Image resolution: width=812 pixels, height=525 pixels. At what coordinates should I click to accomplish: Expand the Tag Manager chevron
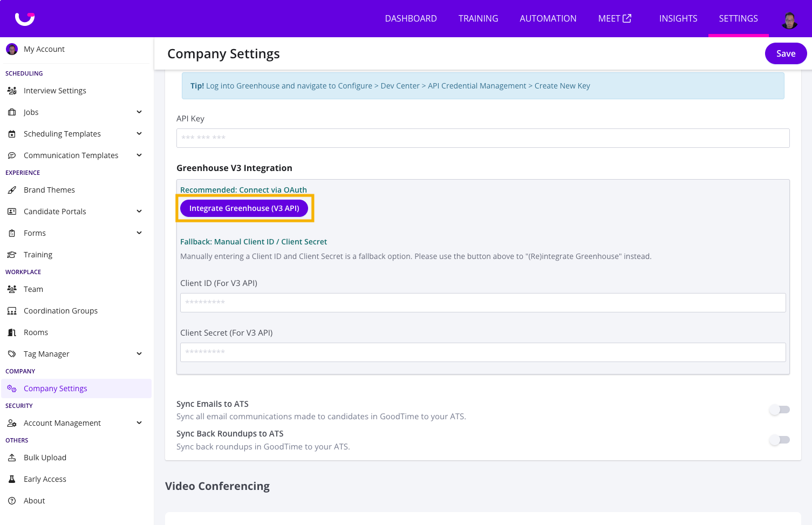click(x=139, y=353)
